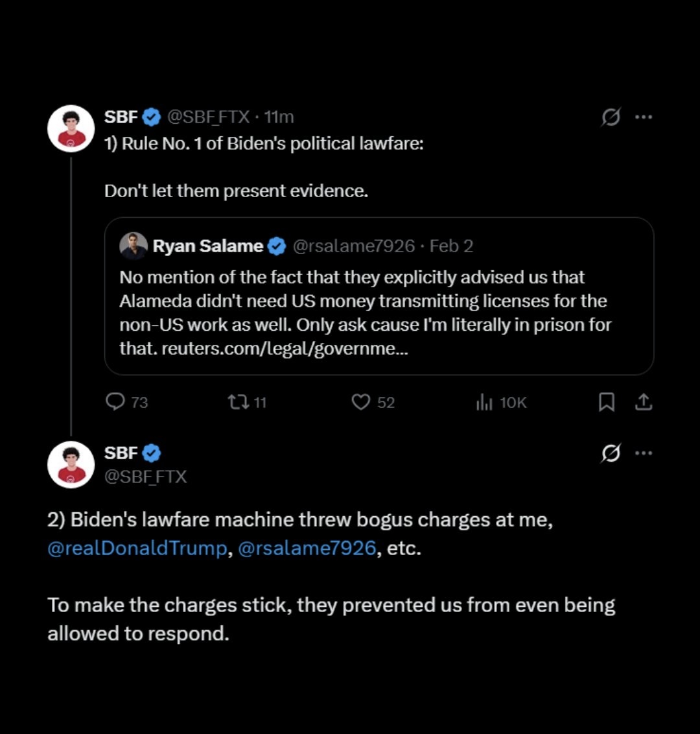Click the share icon on first post

coord(643,403)
